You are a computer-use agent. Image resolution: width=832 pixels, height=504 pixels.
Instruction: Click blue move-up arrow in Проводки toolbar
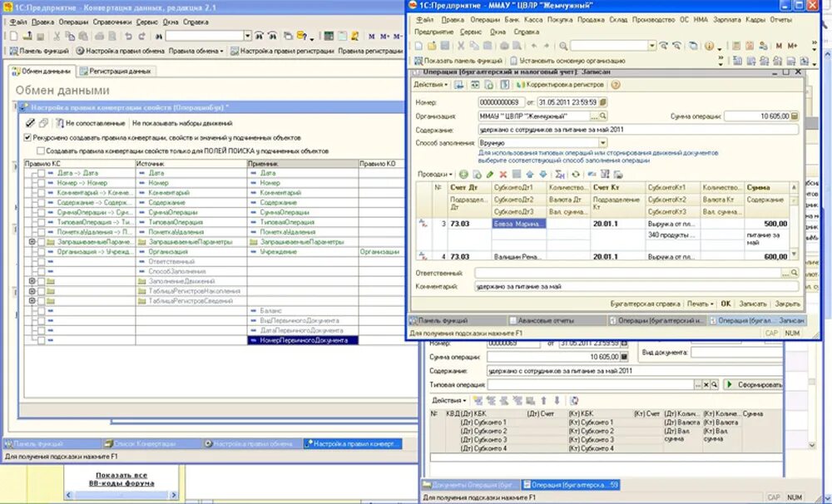click(x=529, y=174)
